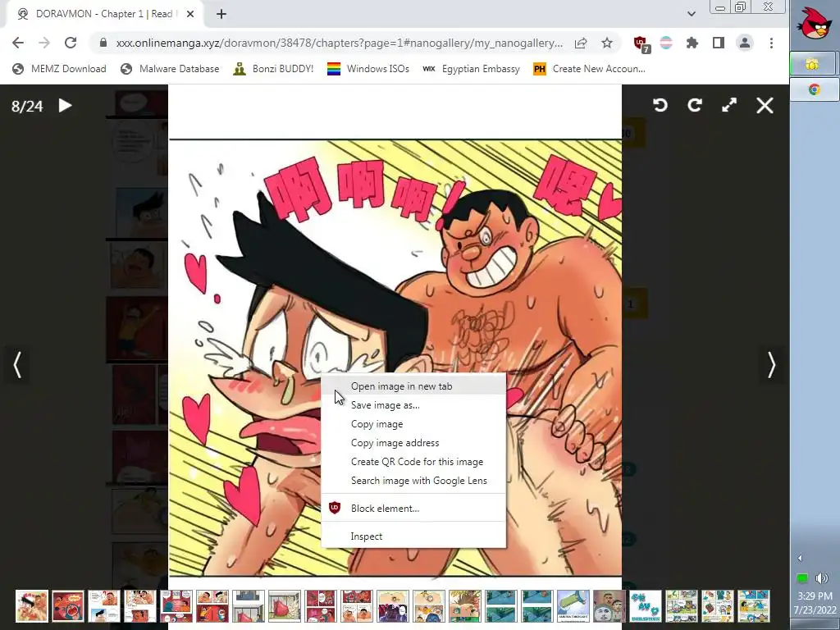Screen dimensions: 840x630
Task: Bookmark this tab with the star
Action: coord(606,43)
